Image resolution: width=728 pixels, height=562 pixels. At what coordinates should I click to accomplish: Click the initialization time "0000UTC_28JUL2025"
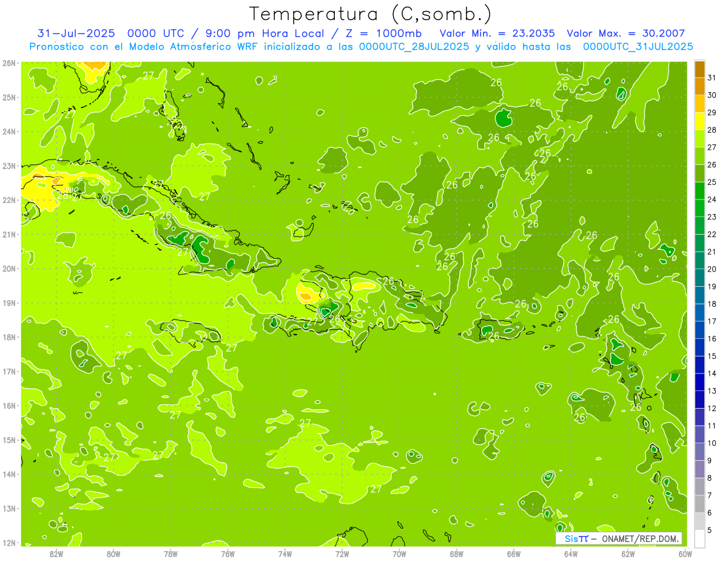pyautogui.click(x=414, y=47)
